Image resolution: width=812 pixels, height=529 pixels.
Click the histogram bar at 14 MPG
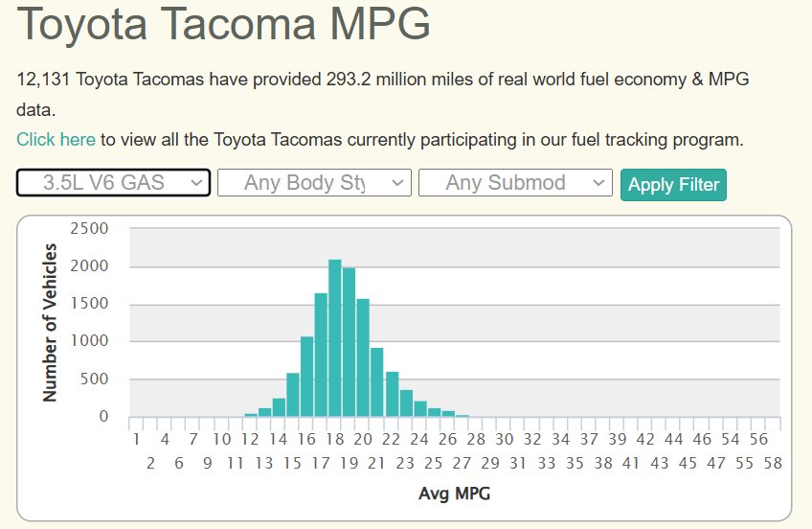click(280, 407)
